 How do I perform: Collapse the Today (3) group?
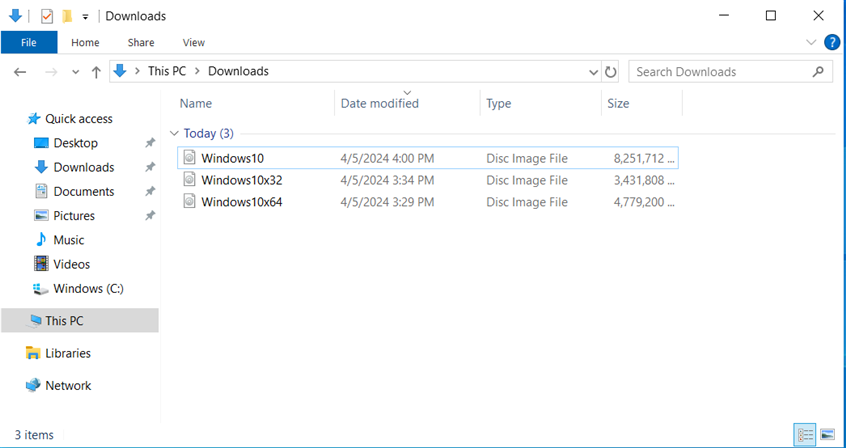coord(174,133)
